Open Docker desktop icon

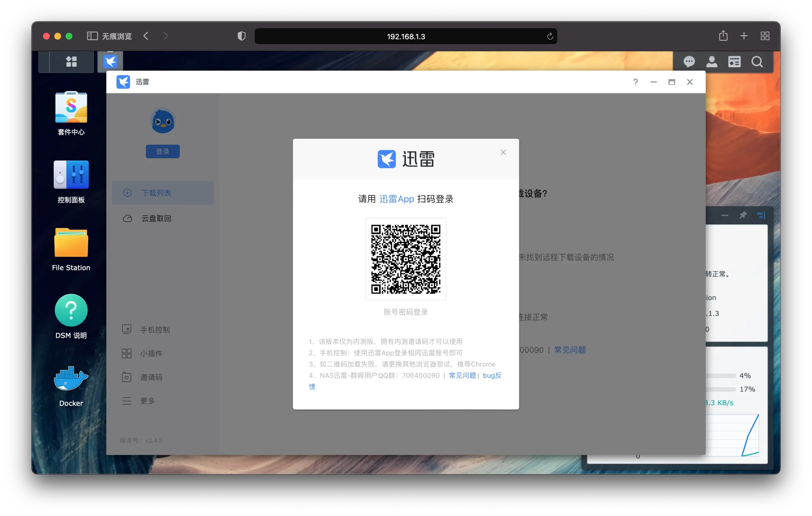71,386
